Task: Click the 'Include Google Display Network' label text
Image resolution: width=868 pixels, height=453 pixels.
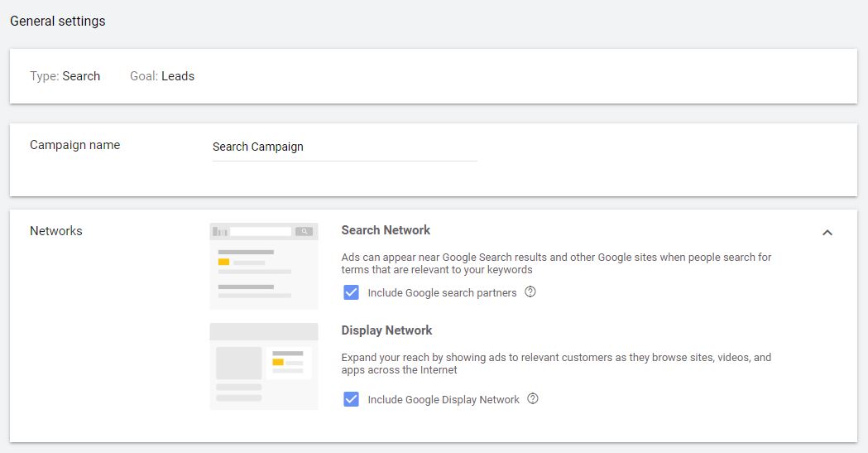Action: tap(444, 400)
